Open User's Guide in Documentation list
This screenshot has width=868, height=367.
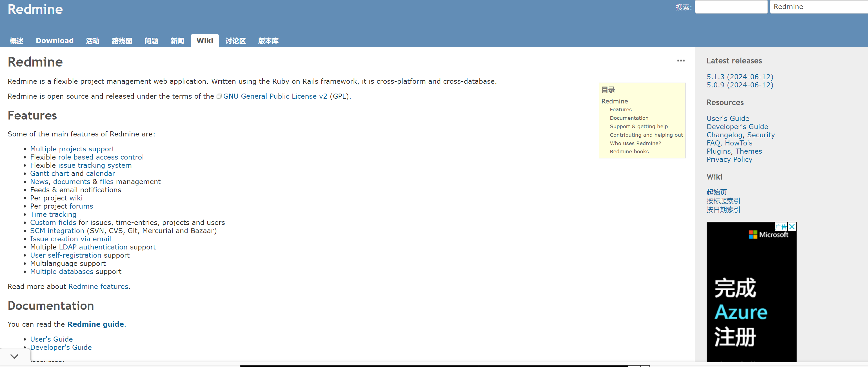(x=52, y=339)
